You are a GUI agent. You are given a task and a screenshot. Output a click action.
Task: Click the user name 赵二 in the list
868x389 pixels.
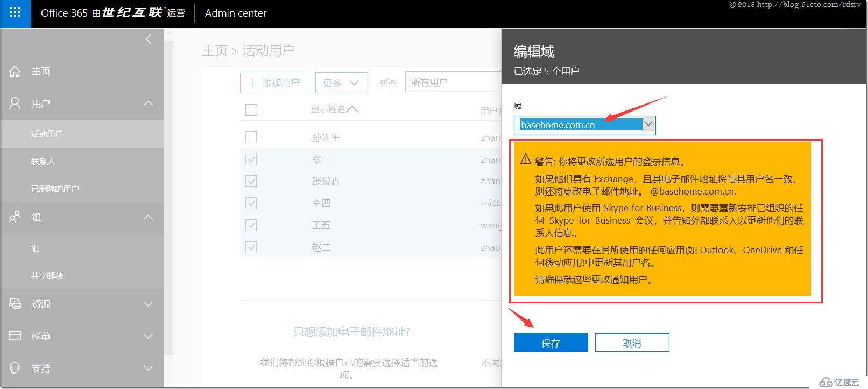(321, 247)
